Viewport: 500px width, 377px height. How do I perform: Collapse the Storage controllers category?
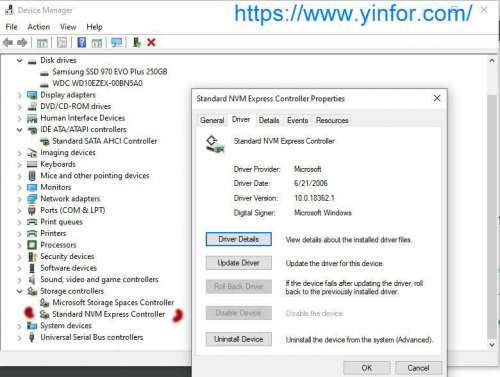(20, 291)
